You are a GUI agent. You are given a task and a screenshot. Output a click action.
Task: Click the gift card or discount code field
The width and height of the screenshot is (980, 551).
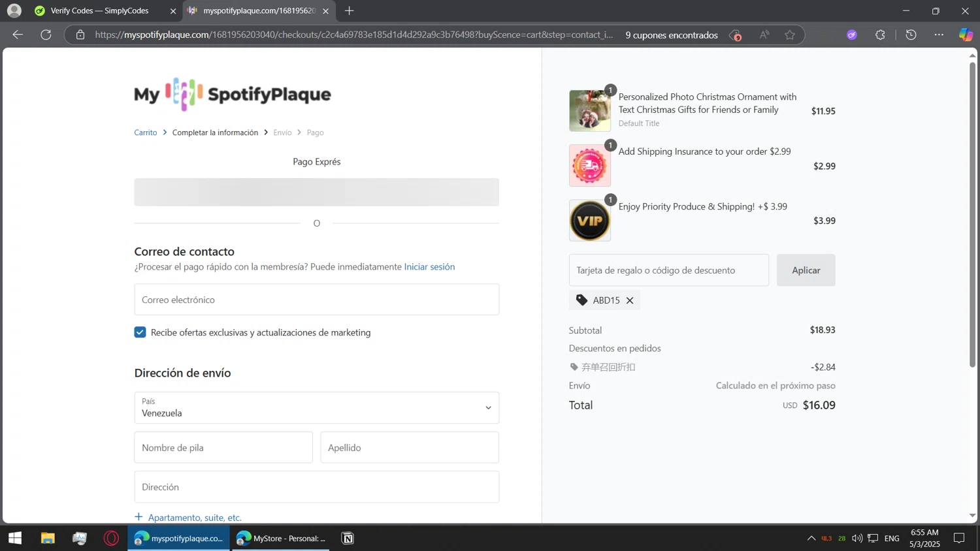point(669,270)
